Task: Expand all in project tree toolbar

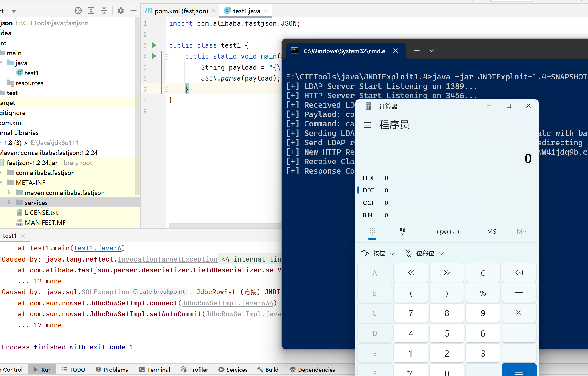Action: point(91,11)
